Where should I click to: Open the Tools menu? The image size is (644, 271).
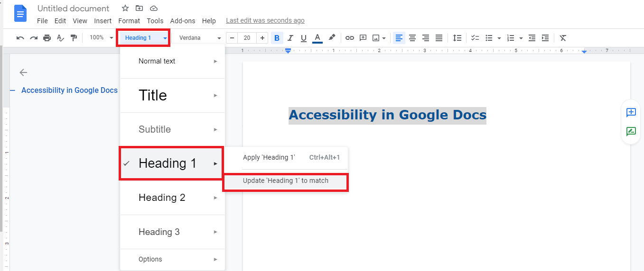(155, 21)
